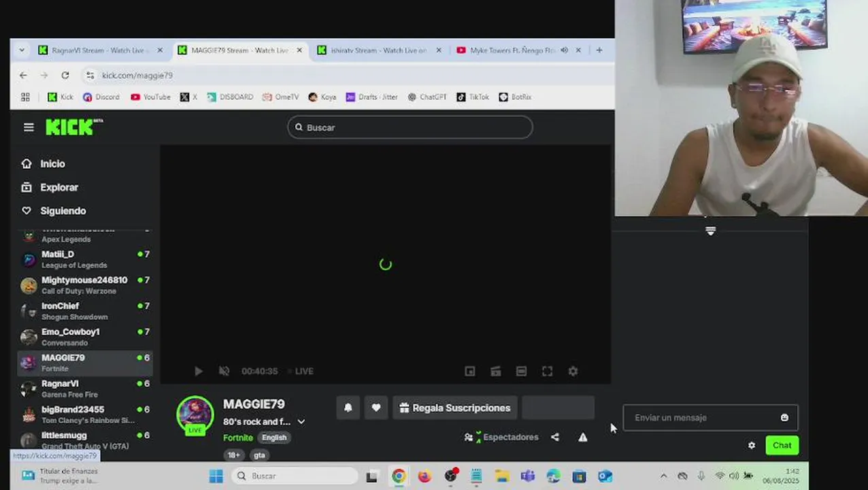
Task: Open video player settings gear
Action: 573,371
